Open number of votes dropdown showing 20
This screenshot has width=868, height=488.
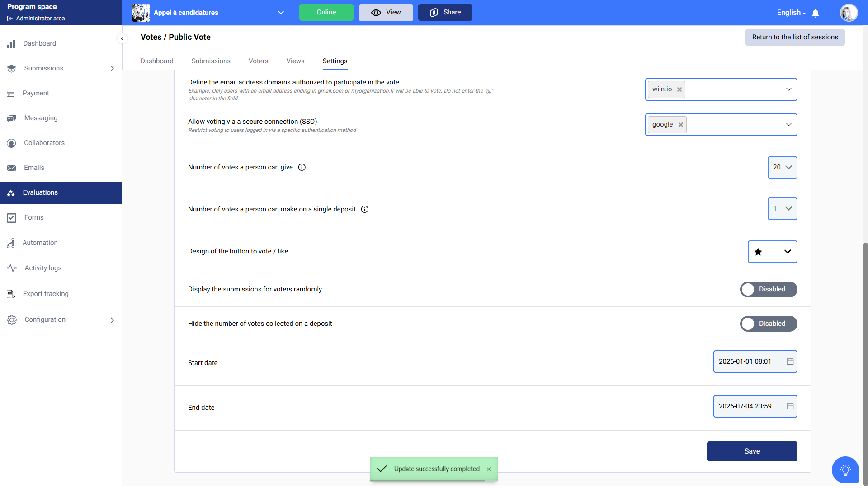782,167
